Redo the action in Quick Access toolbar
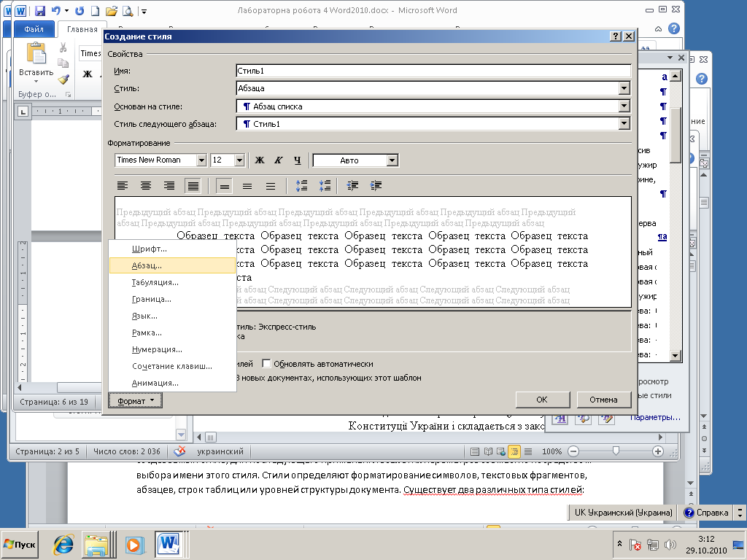The image size is (747, 560). tap(79, 10)
